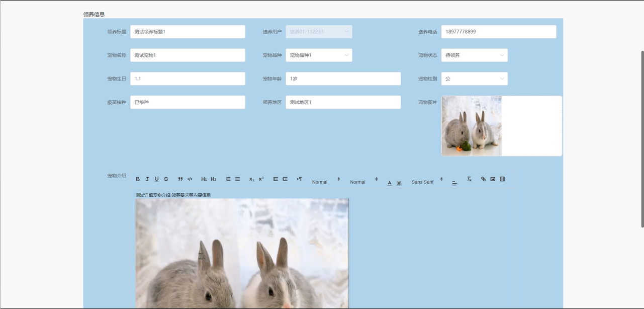
Task: Click the page vertical scrollbar
Action: 642,139
